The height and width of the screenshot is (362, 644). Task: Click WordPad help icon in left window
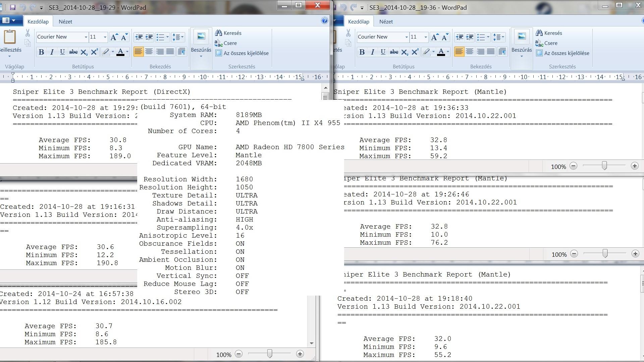324,21
